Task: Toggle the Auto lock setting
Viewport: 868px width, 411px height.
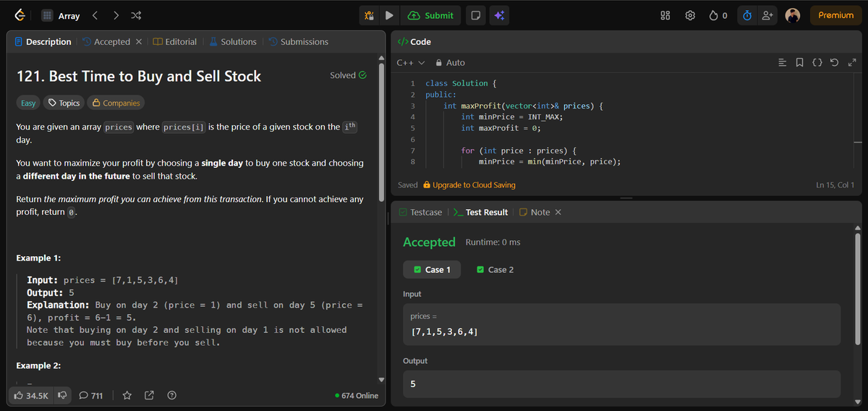Action: (449, 63)
